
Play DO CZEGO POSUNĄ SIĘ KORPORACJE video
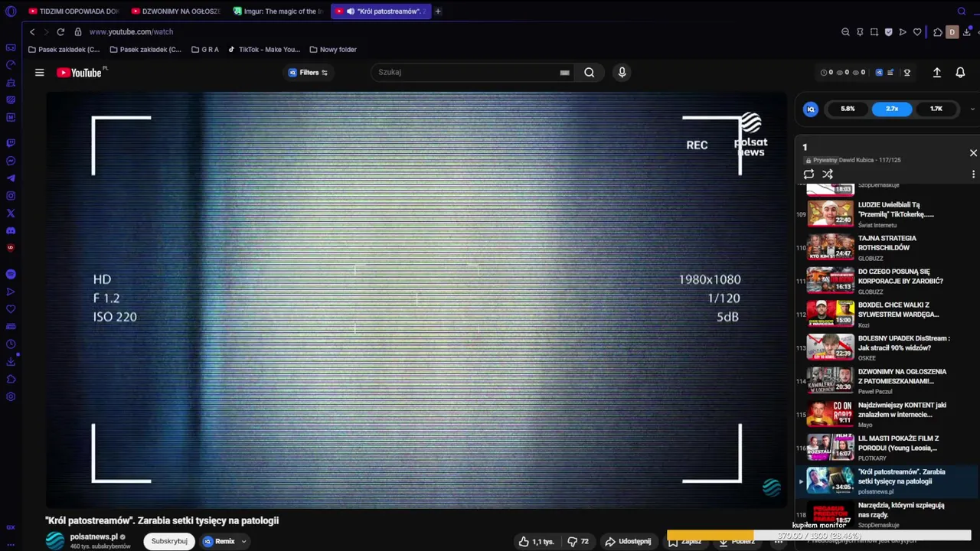pos(887,281)
